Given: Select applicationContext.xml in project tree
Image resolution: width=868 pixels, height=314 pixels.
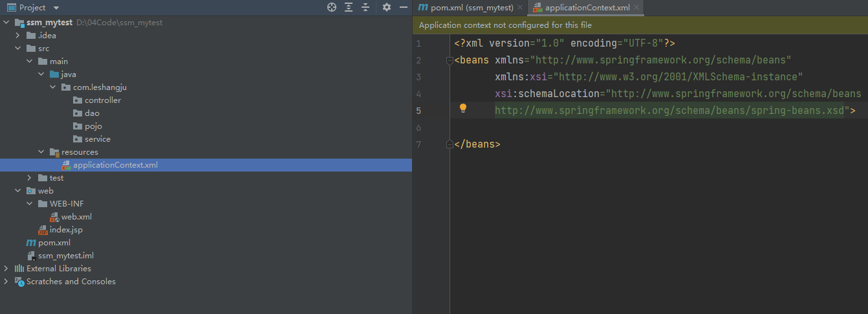Looking at the screenshot, I should [x=115, y=165].
